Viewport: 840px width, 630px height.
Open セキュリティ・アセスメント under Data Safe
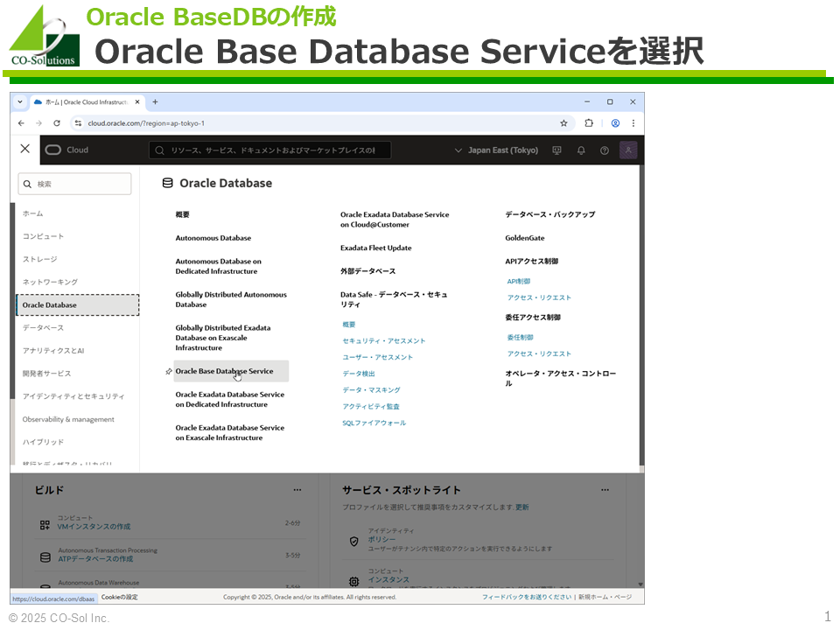click(x=383, y=340)
